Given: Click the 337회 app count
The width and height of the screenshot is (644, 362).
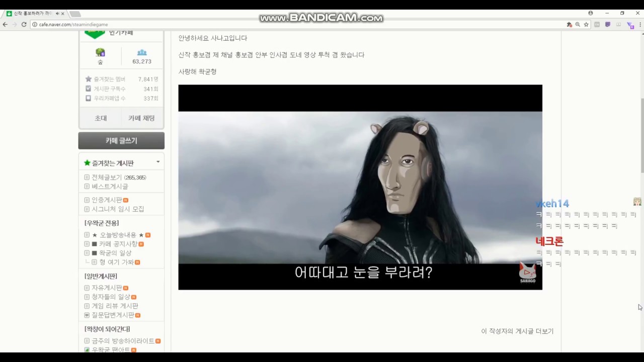Looking at the screenshot, I should [151, 99].
